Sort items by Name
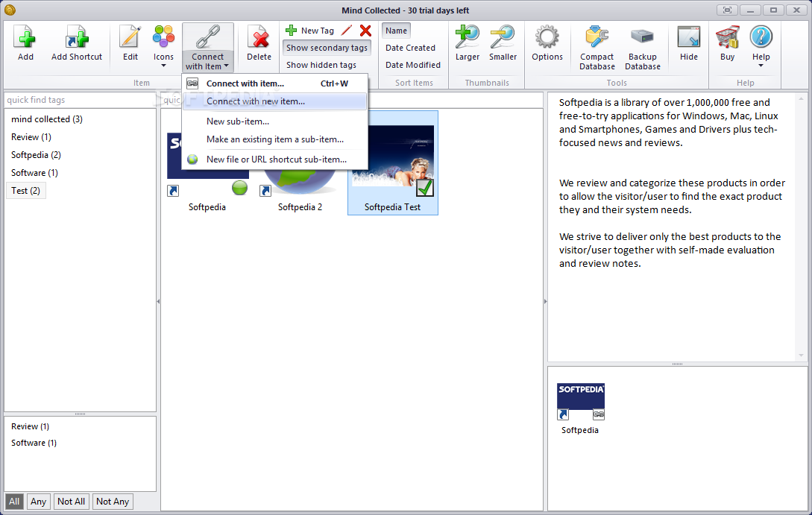812x515 pixels. (x=396, y=31)
